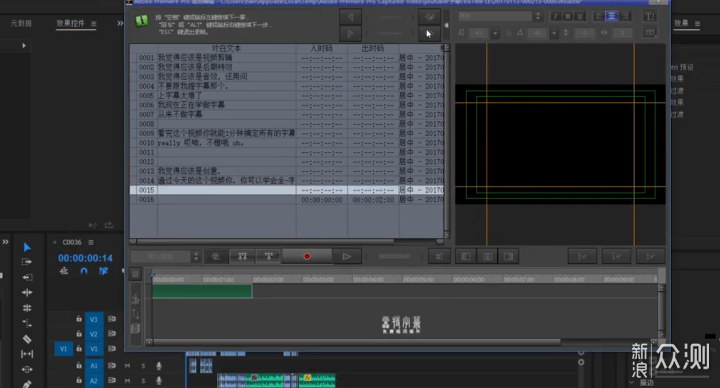Toggle timeline Snap magnet icon
The width and height of the screenshot is (720, 388).
[84, 271]
